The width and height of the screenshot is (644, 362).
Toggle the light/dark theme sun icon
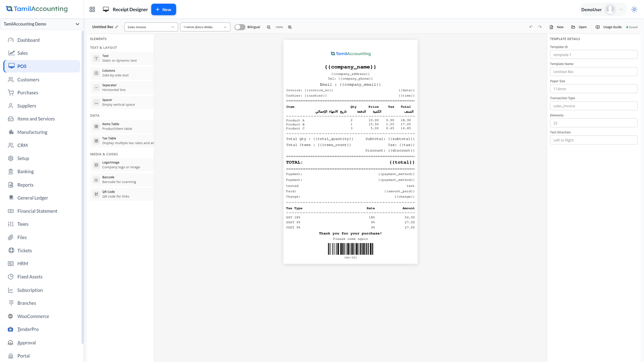click(x=634, y=9)
